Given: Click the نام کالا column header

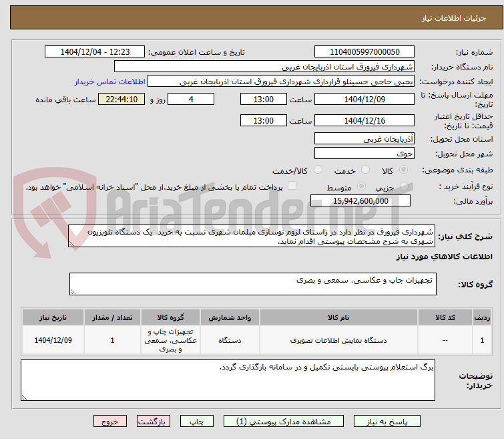Looking at the screenshot, I should [x=338, y=317].
